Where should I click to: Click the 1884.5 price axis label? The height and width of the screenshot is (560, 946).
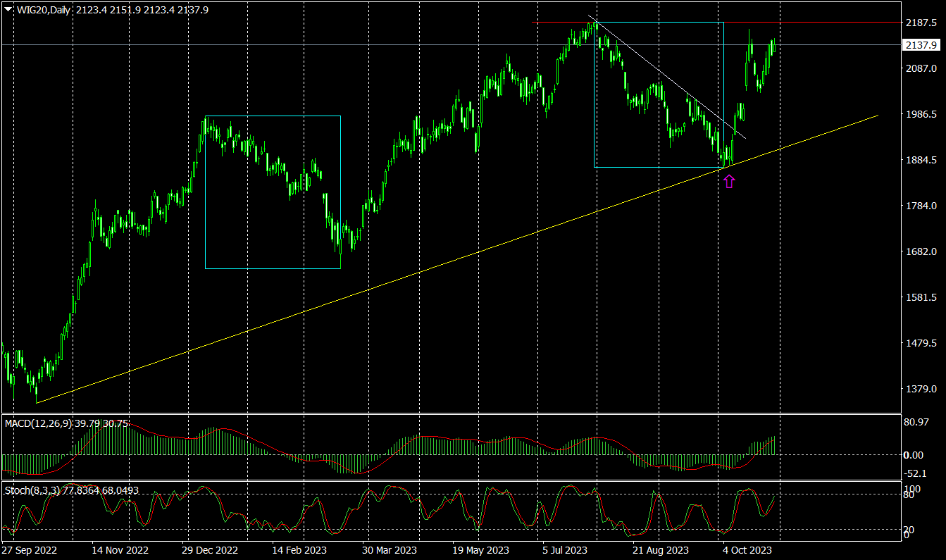pyautogui.click(x=921, y=160)
